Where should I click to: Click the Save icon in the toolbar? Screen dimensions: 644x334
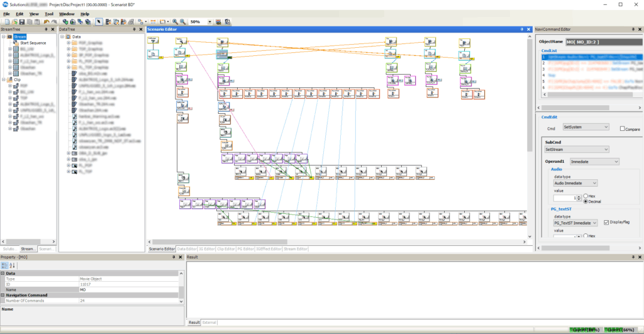(22, 22)
